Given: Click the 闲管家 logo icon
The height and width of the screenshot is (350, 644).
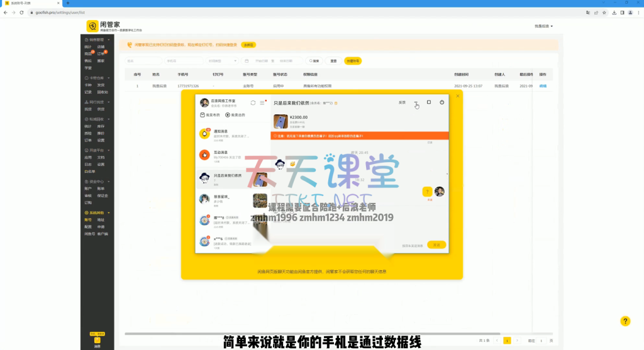Looking at the screenshot, I should pyautogui.click(x=92, y=26).
